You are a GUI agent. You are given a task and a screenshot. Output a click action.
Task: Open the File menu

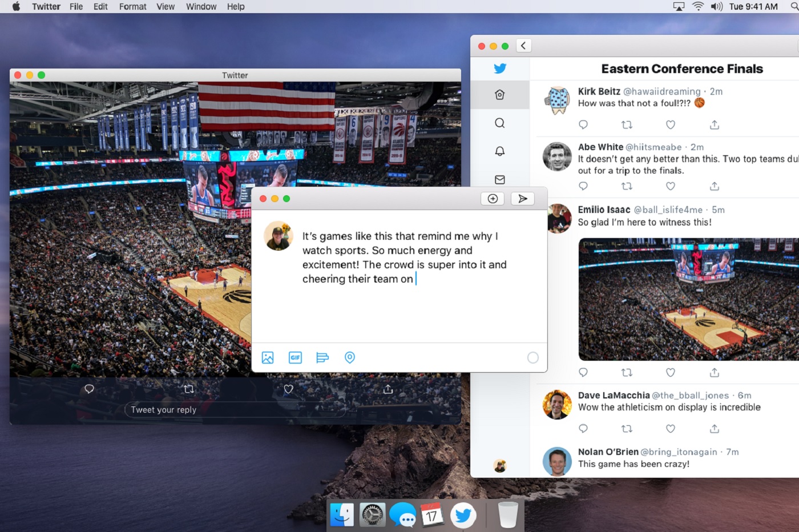click(x=76, y=6)
